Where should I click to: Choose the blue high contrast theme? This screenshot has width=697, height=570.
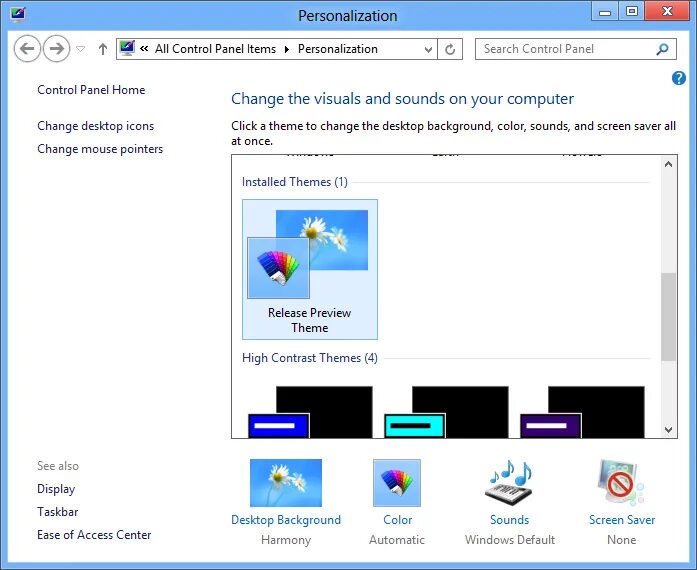pos(310,412)
